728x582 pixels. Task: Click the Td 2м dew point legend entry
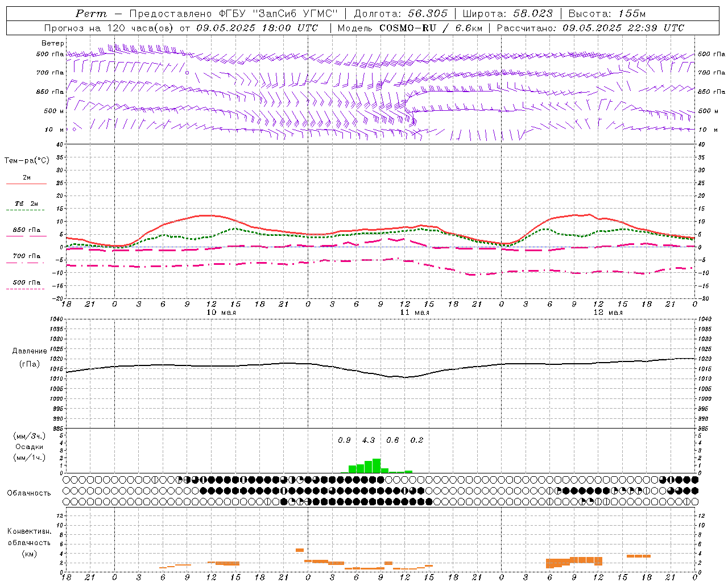coord(27,206)
